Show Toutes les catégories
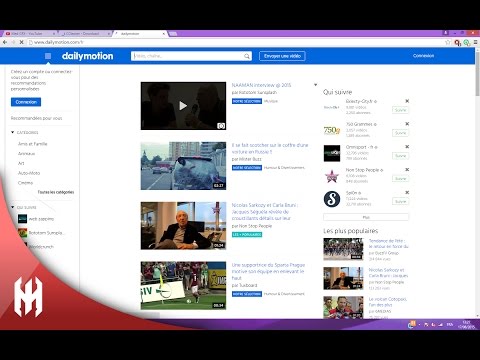 (x=56, y=192)
